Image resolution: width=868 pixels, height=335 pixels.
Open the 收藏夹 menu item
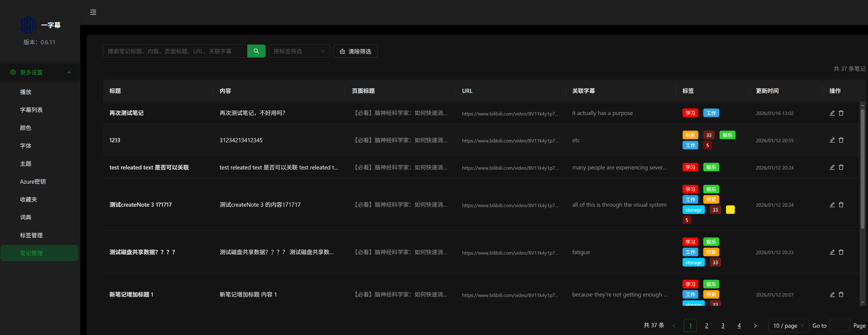(x=40, y=200)
